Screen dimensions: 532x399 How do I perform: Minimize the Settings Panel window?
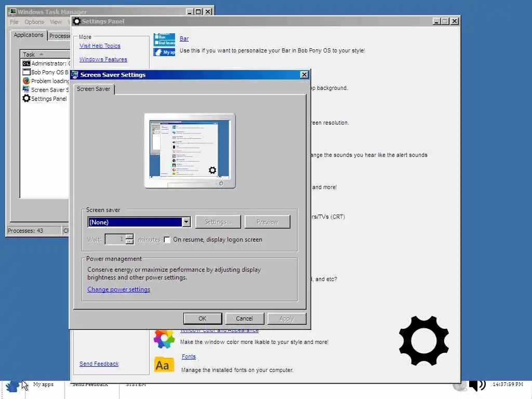(x=437, y=21)
